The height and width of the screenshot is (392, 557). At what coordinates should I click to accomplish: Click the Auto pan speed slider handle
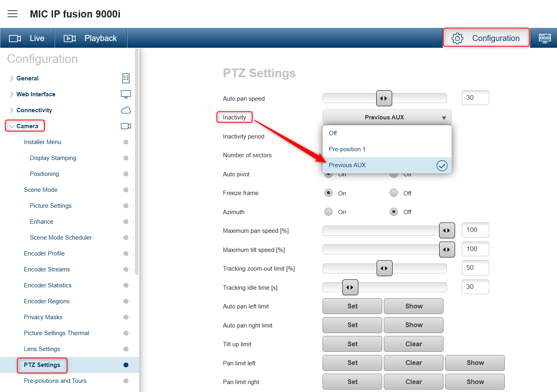[384, 98]
